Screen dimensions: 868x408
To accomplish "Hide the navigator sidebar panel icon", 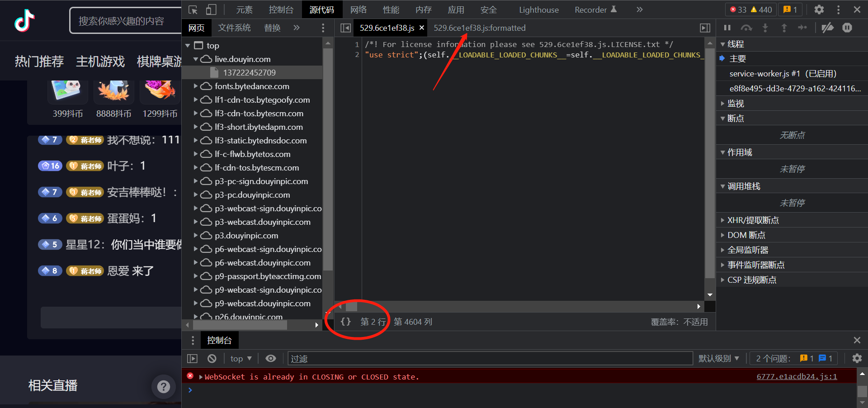I will (345, 28).
